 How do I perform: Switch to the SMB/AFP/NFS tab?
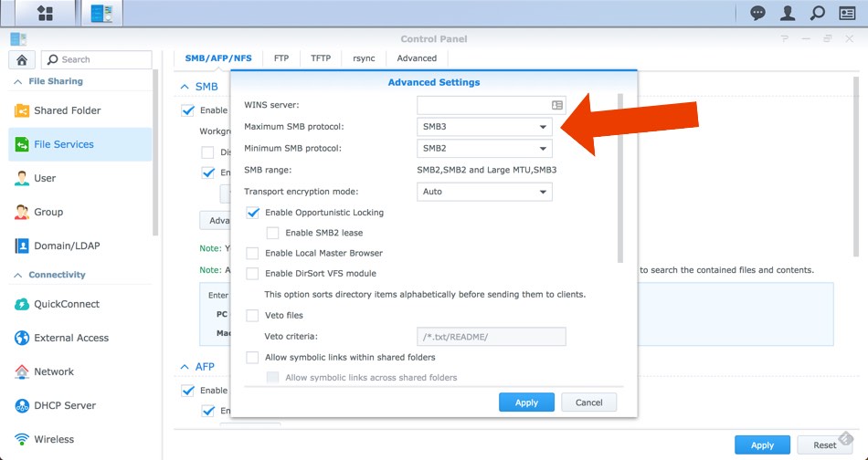[x=218, y=58]
